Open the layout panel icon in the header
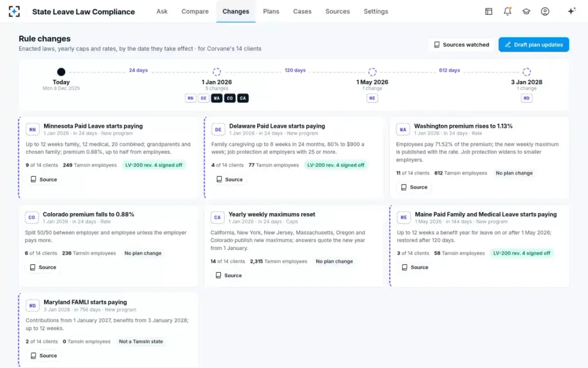Viewport: 588px width, 368px height. click(x=489, y=11)
